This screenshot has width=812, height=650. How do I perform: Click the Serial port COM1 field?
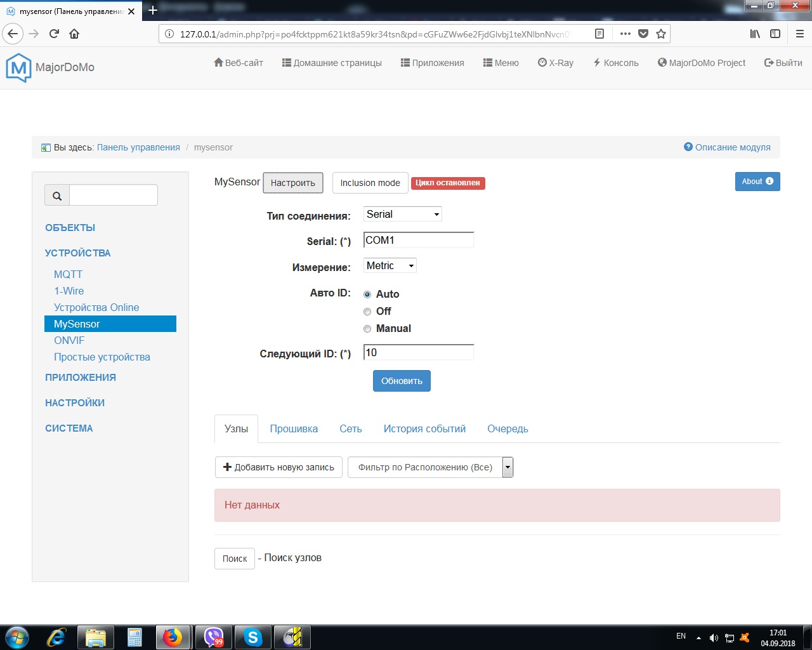(419, 240)
